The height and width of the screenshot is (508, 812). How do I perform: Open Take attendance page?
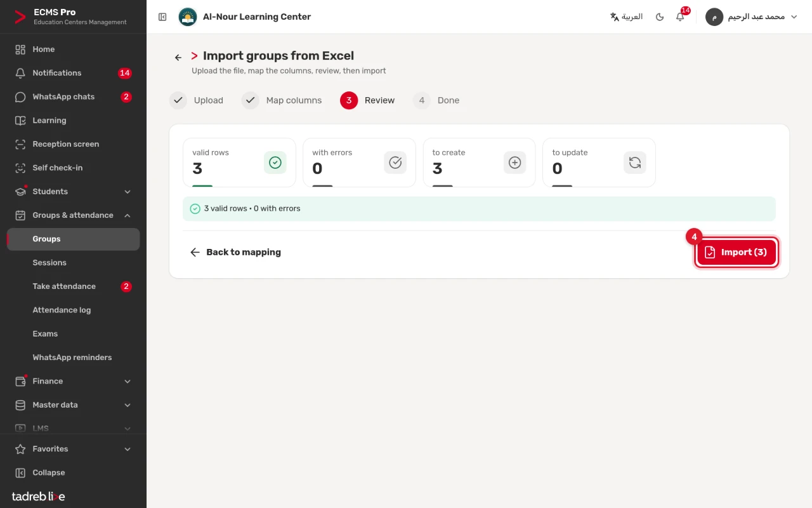73,286
